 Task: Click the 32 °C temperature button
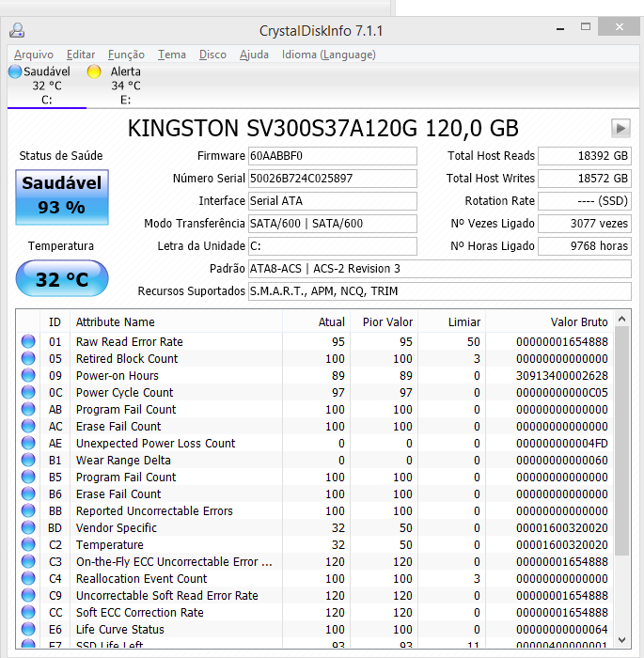[x=62, y=279]
